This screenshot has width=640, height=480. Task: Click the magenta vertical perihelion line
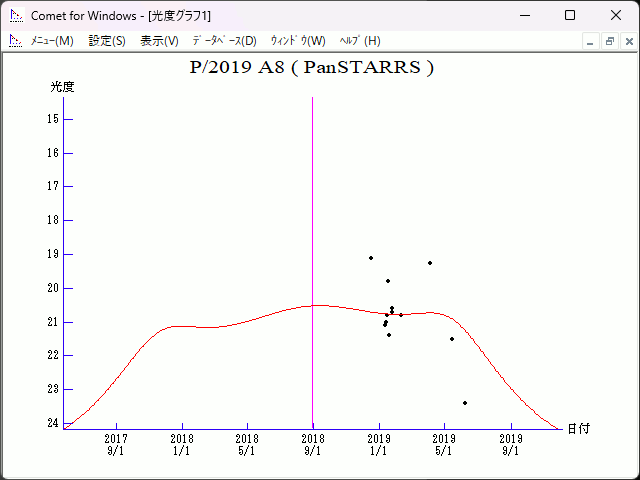tap(313, 200)
